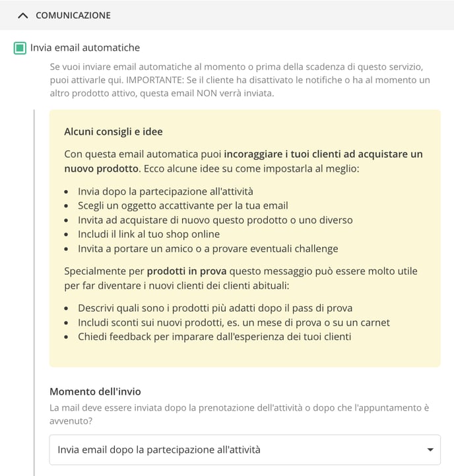The image size is (454, 476).
Task: Select the 'Alcuni consigli e idee' heading
Action: tap(113, 132)
